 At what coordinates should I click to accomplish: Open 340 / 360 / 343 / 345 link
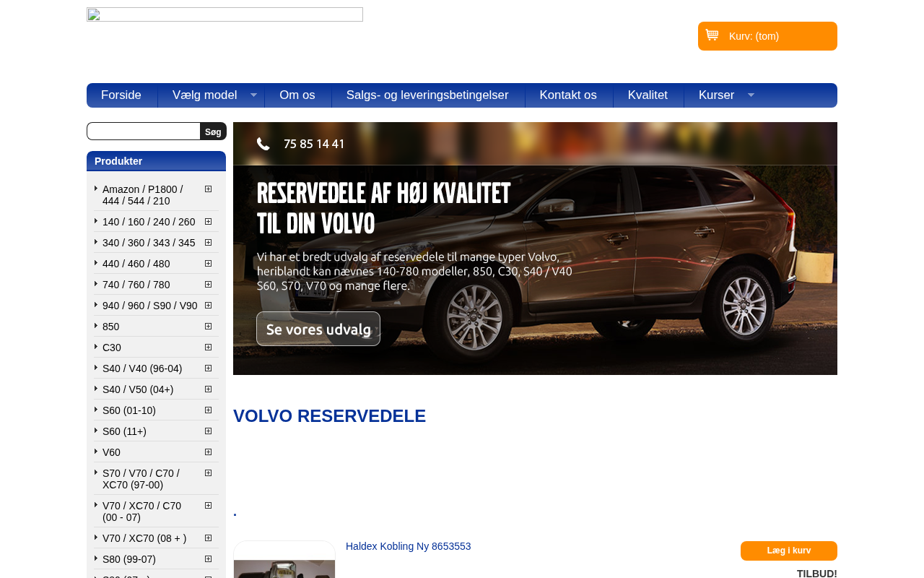tap(149, 243)
